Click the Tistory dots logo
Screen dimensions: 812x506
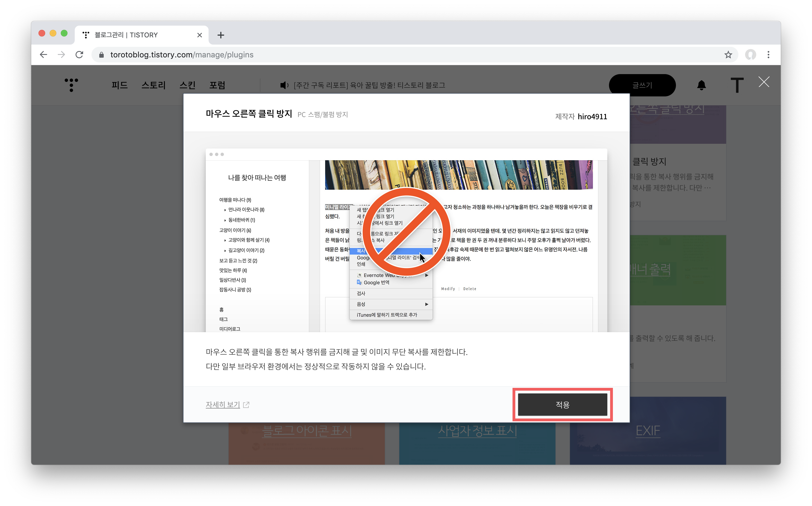coord(71,85)
